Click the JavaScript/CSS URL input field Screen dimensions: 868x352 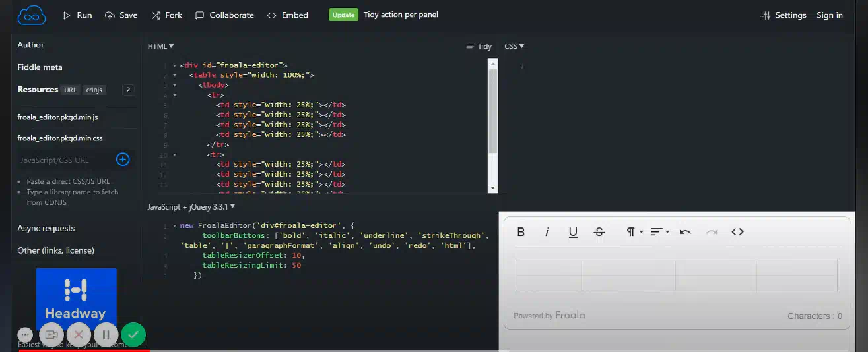(65, 160)
